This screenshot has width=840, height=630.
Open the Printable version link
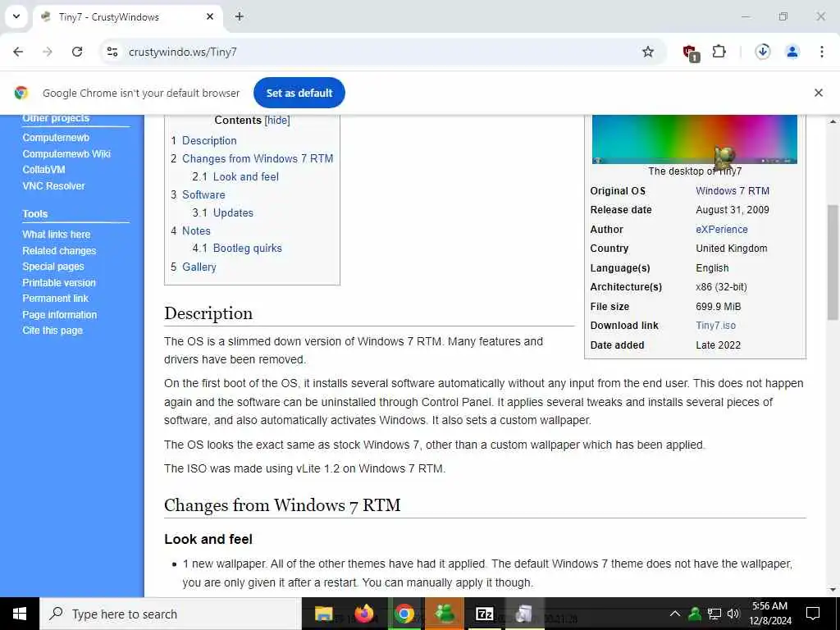[x=59, y=282]
